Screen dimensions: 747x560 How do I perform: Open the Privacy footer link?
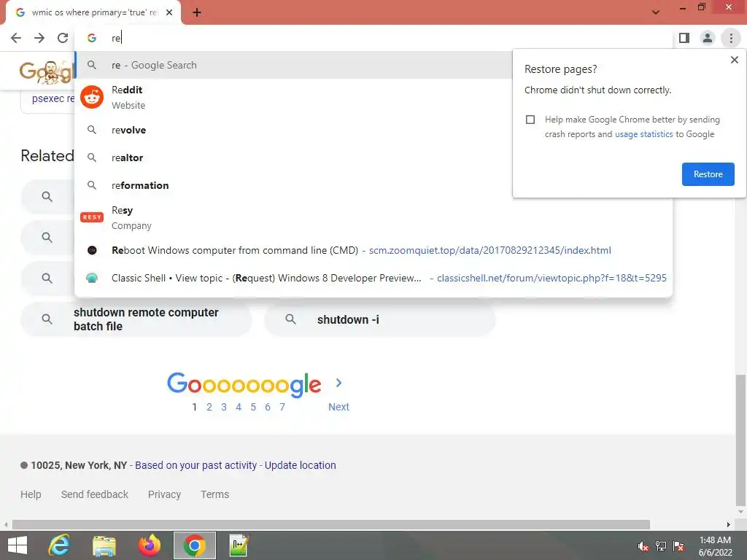[x=164, y=495]
